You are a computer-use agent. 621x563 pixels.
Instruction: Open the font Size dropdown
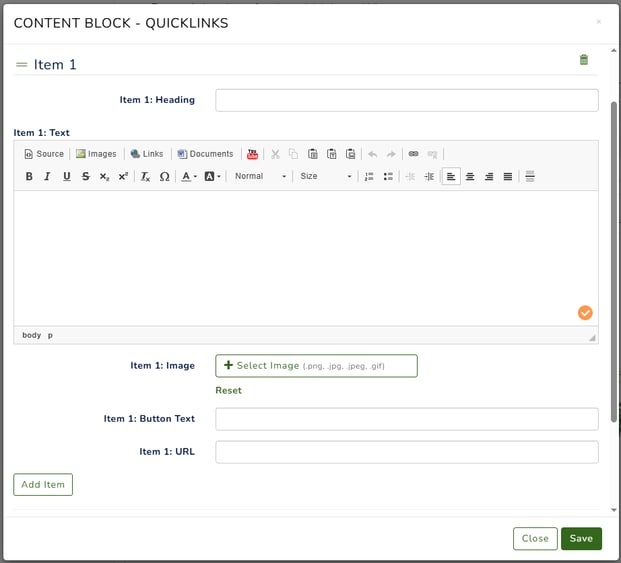point(325,176)
